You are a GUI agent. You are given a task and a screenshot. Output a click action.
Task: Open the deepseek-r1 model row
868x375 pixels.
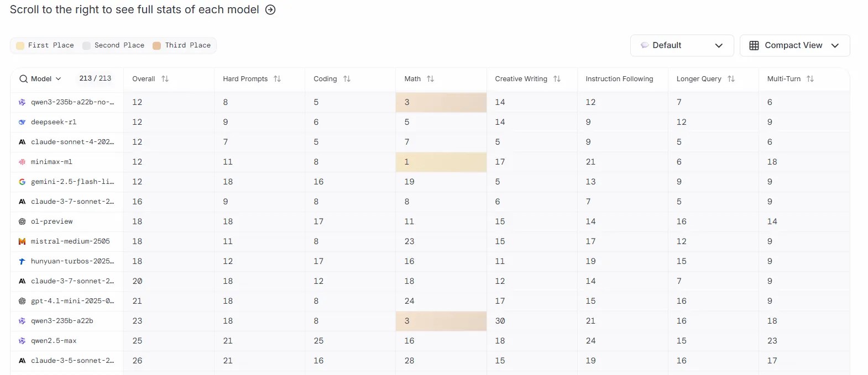(x=54, y=122)
